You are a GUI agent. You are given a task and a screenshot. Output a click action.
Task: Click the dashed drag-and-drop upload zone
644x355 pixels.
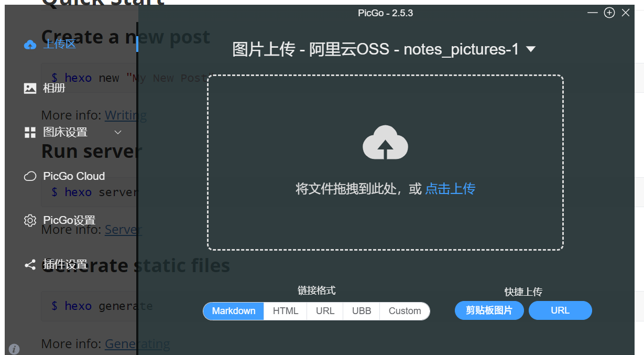(x=385, y=163)
